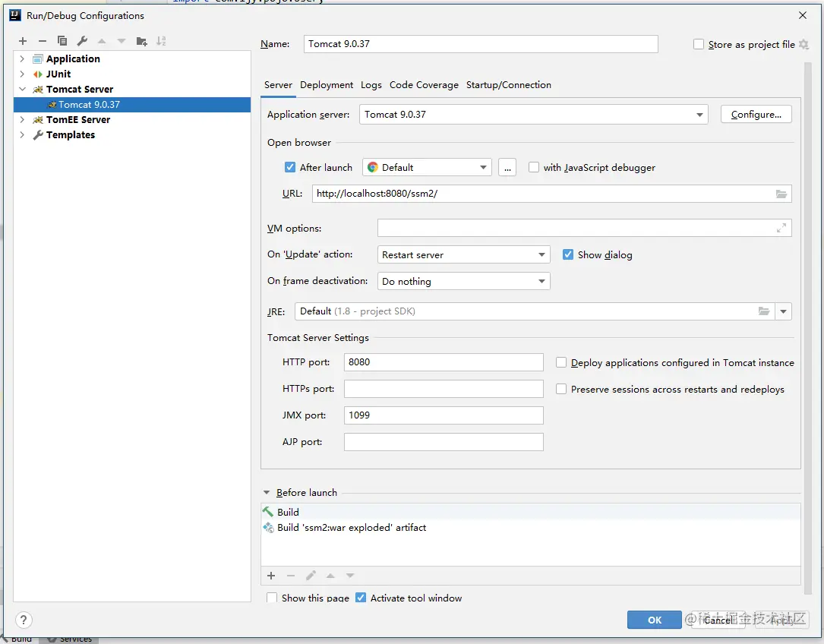Edit before launch task pencil icon
824x644 pixels.
tap(311, 576)
